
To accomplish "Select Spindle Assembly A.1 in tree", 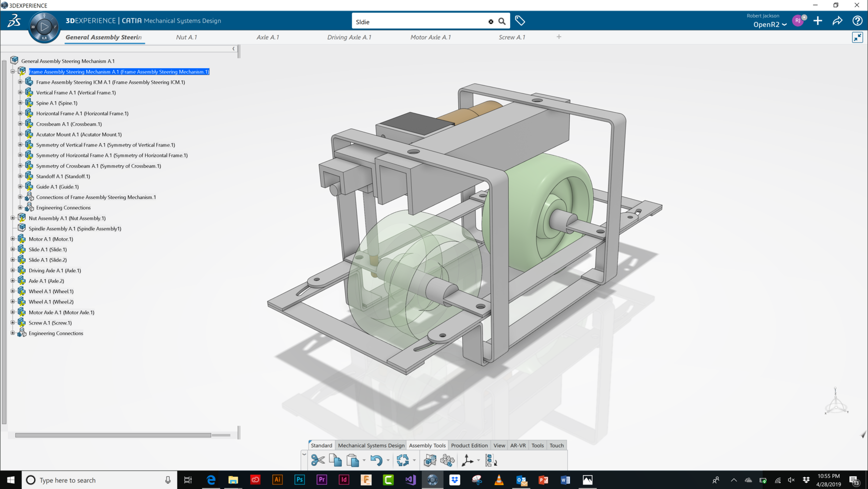I will click(x=75, y=228).
